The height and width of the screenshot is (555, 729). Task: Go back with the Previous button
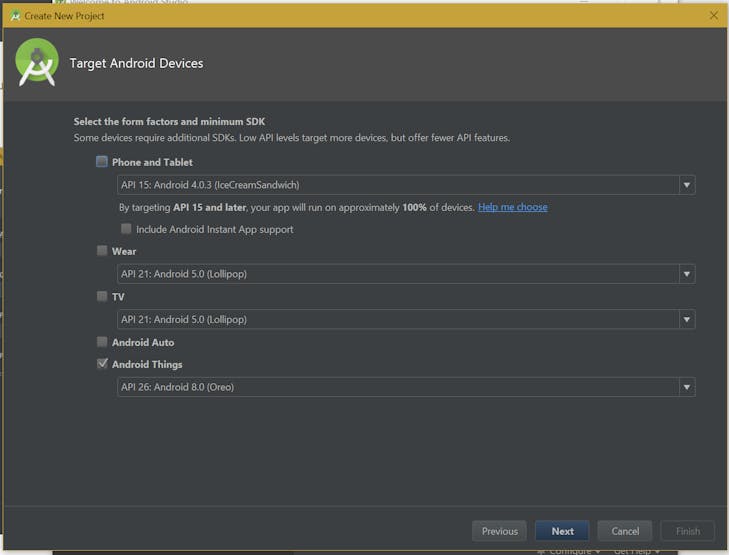(499, 531)
